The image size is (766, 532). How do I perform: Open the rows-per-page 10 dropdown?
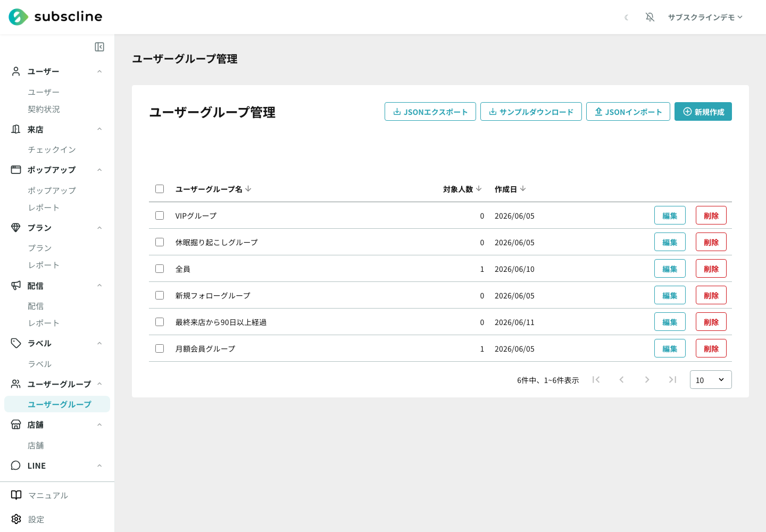(711, 380)
